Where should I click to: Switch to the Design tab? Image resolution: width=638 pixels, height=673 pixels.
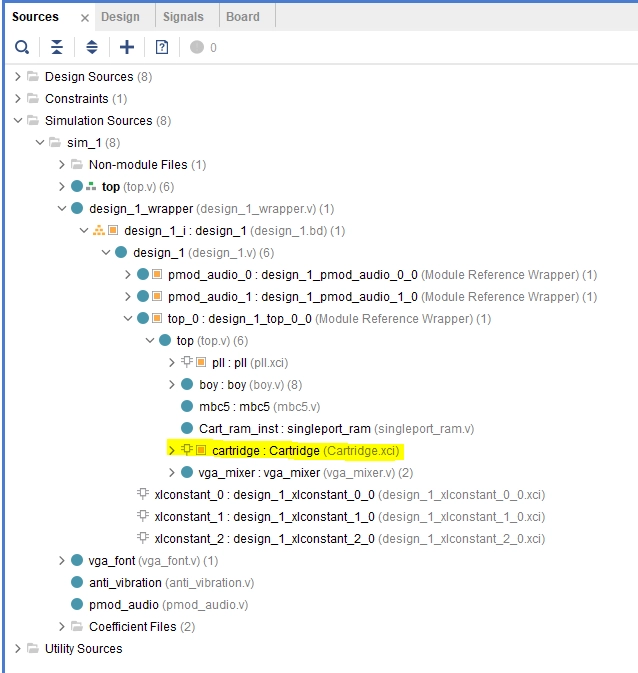click(120, 17)
